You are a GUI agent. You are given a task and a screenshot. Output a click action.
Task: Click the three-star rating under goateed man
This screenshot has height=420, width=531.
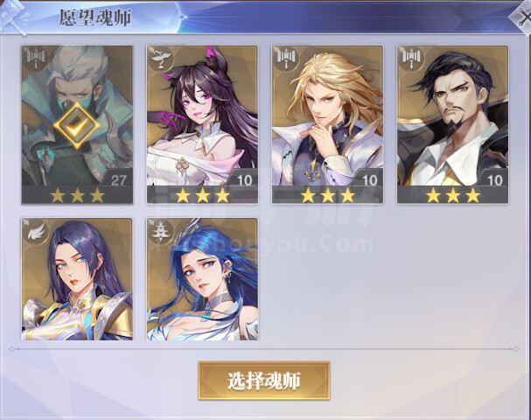coord(453,196)
